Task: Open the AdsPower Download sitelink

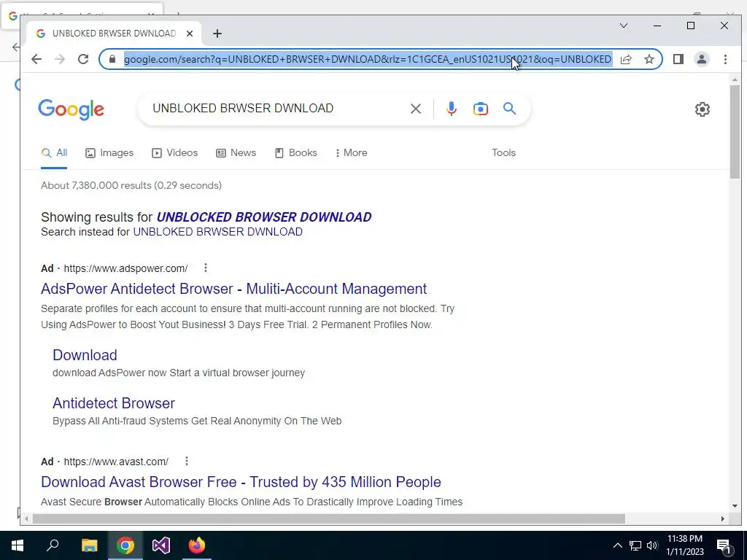Action: point(85,355)
